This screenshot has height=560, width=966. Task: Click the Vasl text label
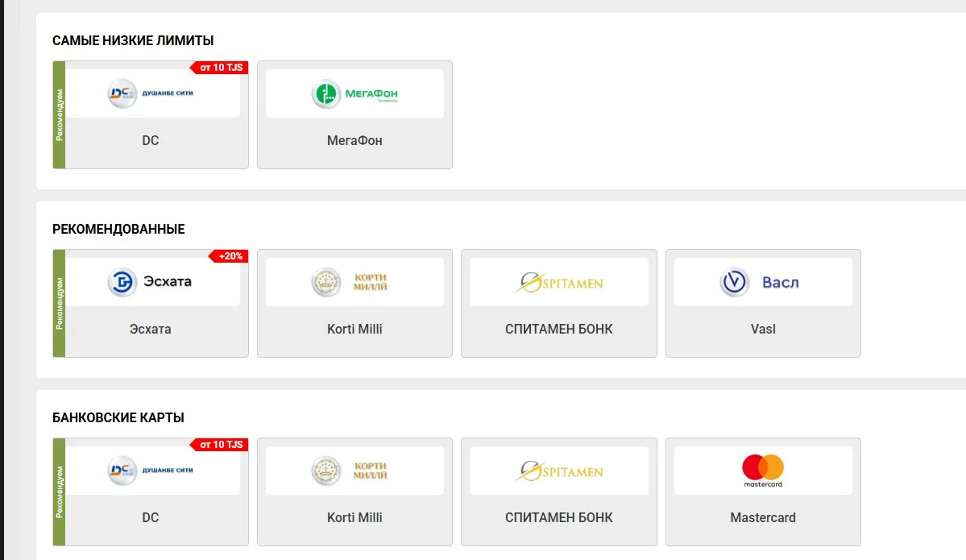coord(763,329)
